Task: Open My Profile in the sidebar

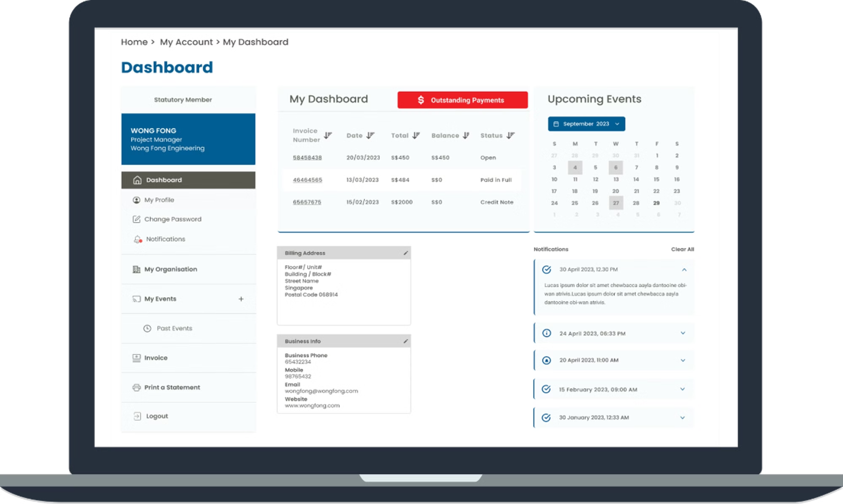Action: tap(159, 200)
